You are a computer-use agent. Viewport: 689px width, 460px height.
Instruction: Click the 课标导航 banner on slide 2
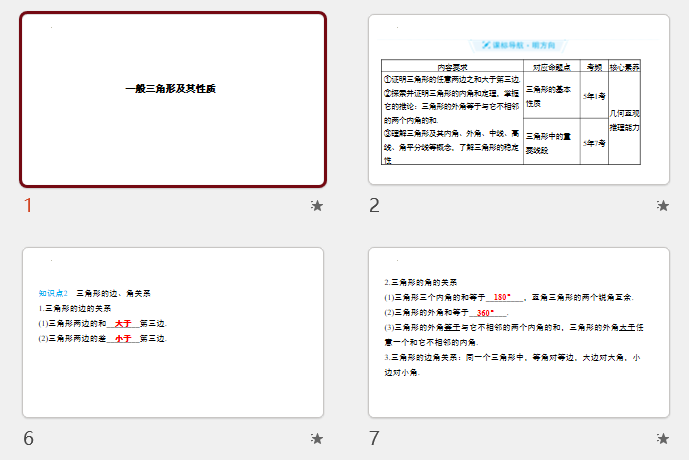click(x=518, y=46)
